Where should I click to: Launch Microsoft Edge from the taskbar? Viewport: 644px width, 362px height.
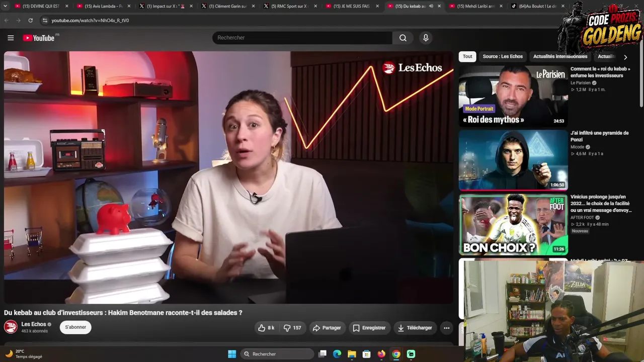click(x=337, y=354)
